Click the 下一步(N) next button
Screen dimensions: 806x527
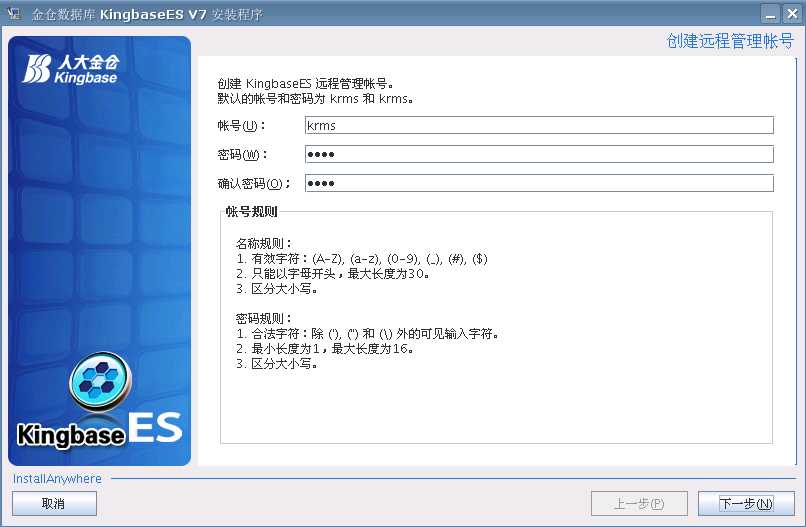[746, 503]
